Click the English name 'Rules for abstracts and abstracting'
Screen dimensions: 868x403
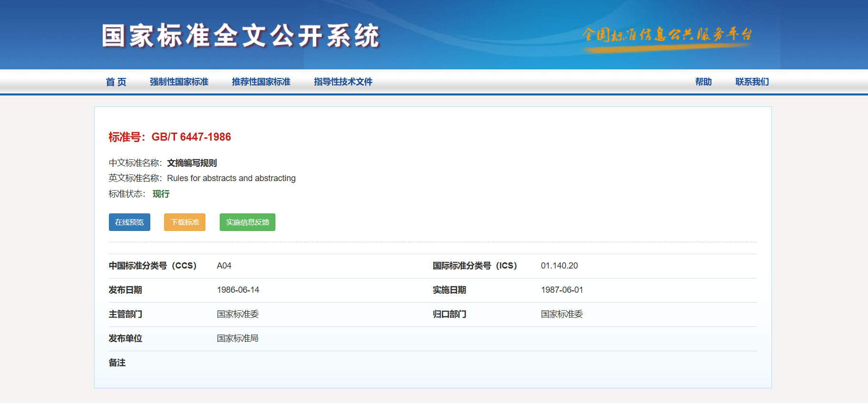click(231, 178)
